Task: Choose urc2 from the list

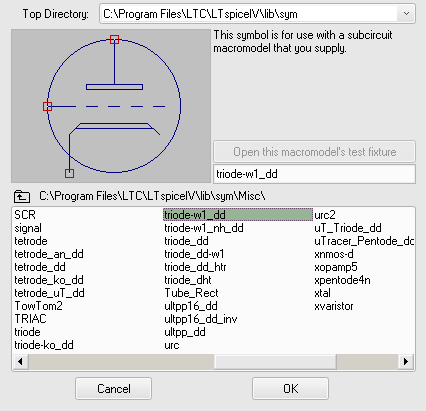Action: pos(325,215)
